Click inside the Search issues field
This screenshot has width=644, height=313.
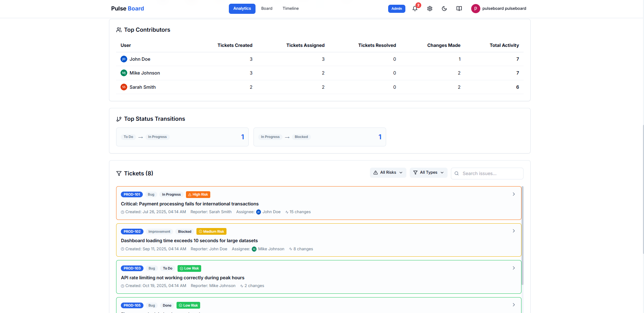488,173
